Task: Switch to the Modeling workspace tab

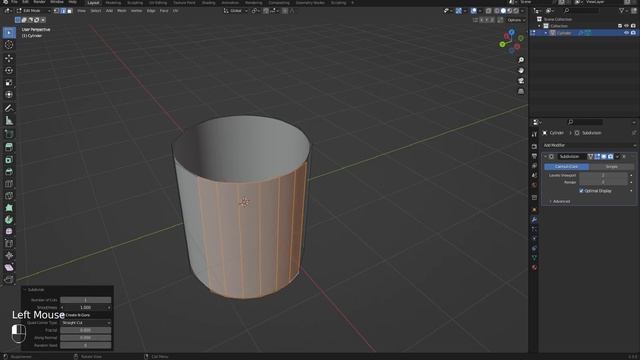Action: 113,2
